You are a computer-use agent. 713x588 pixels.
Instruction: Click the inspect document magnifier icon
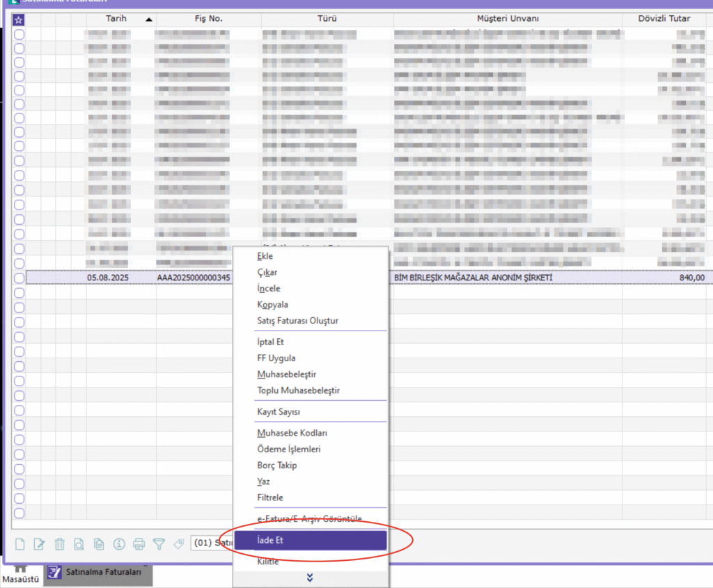(79, 543)
